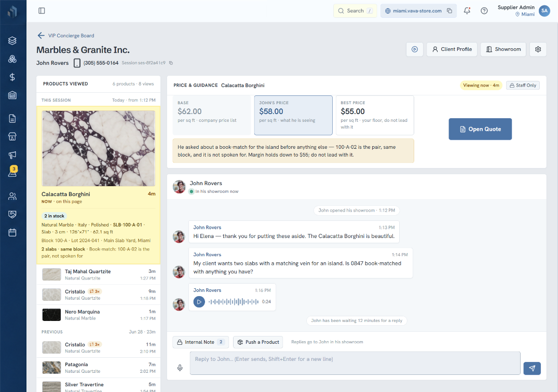Click the "John opened his showroom" event pill
The image size is (558, 392).
pyautogui.click(x=357, y=211)
